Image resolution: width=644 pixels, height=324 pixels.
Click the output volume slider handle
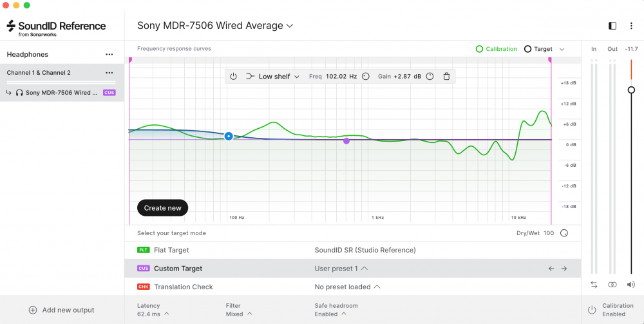[631, 90]
